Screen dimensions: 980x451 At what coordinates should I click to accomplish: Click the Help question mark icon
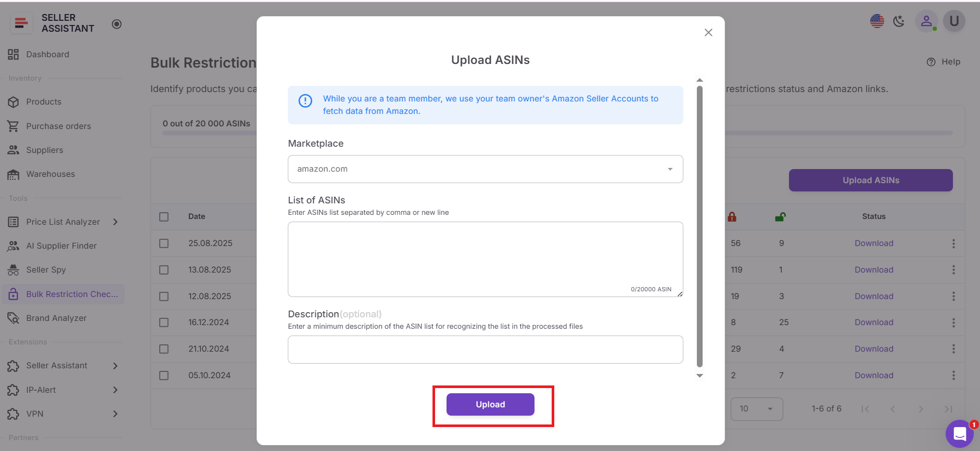click(x=931, y=62)
